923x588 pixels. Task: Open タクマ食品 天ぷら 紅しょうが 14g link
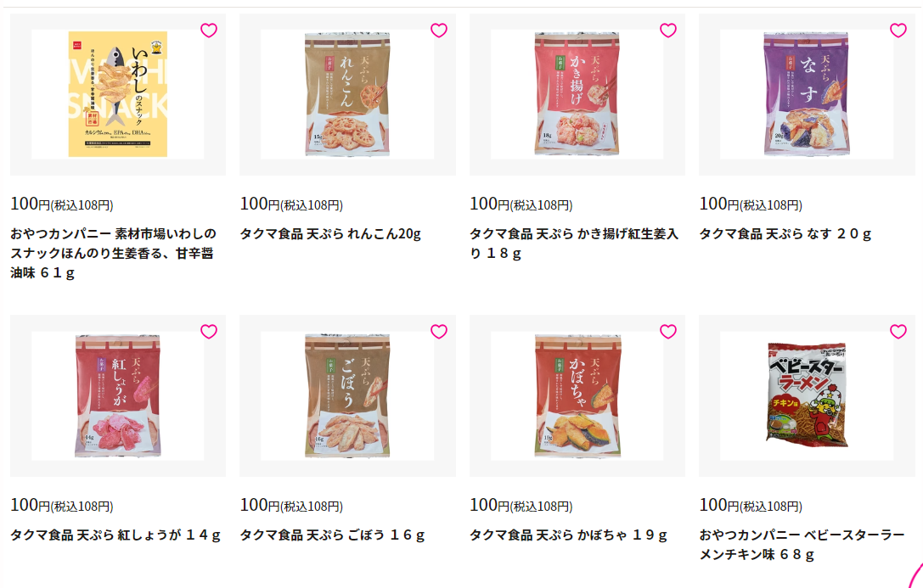(x=115, y=535)
